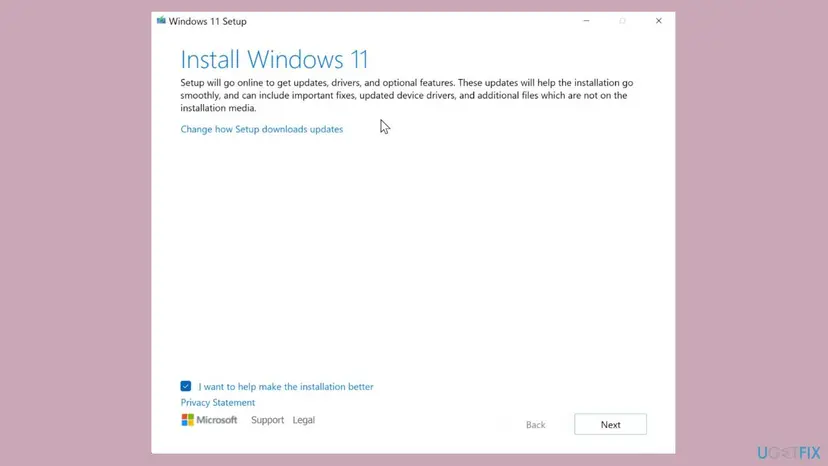Uncheck 'I want to help make the installation better'
The height and width of the screenshot is (466, 828).
(186, 386)
